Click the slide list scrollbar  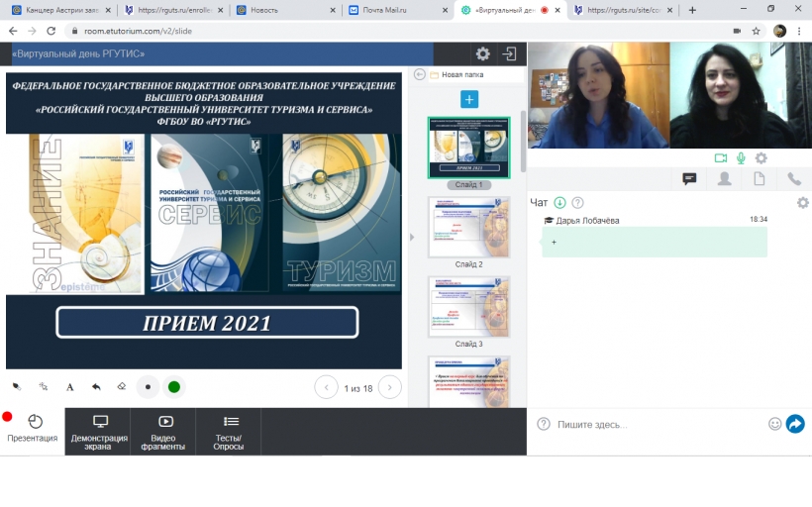click(523, 141)
